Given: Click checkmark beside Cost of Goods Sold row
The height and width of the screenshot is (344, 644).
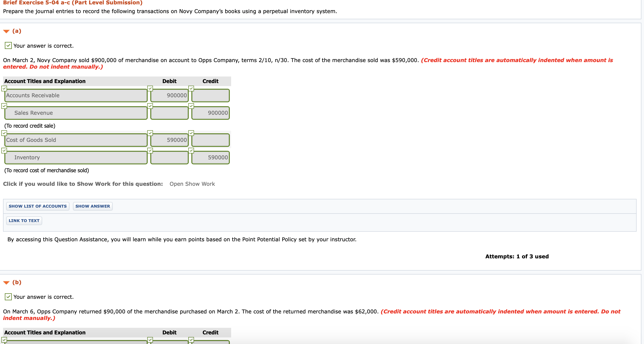Looking at the screenshot, I should [x=4, y=133].
